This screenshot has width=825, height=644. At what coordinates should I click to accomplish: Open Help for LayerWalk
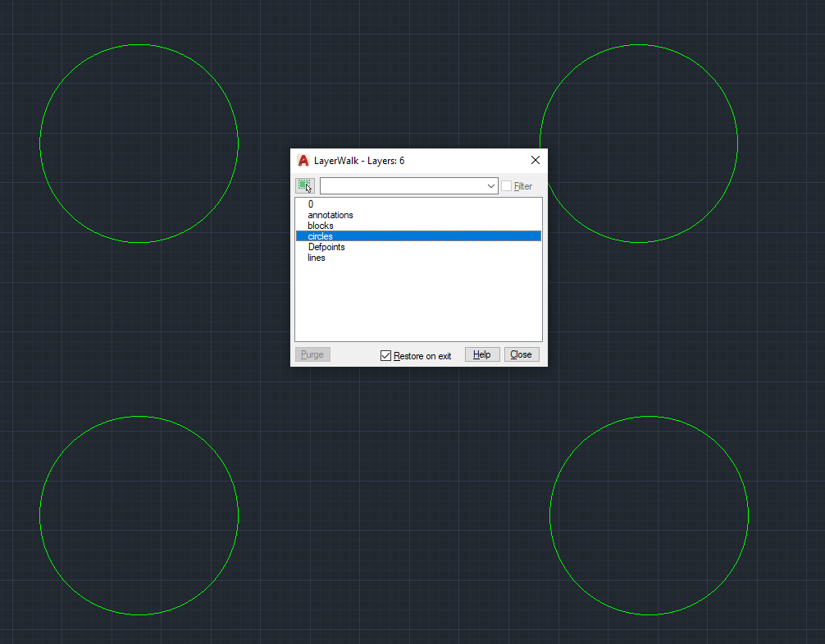[x=482, y=354]
